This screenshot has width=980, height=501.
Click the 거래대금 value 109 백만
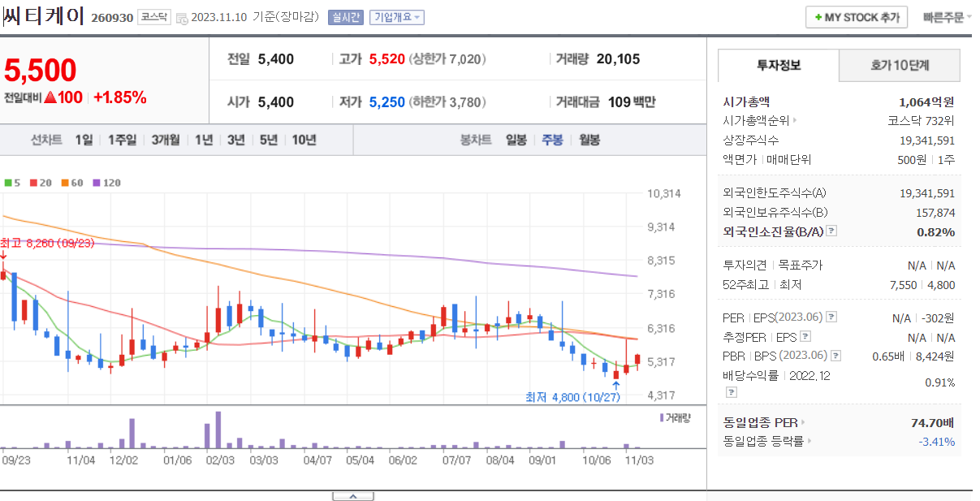click(x=632, y=102)
